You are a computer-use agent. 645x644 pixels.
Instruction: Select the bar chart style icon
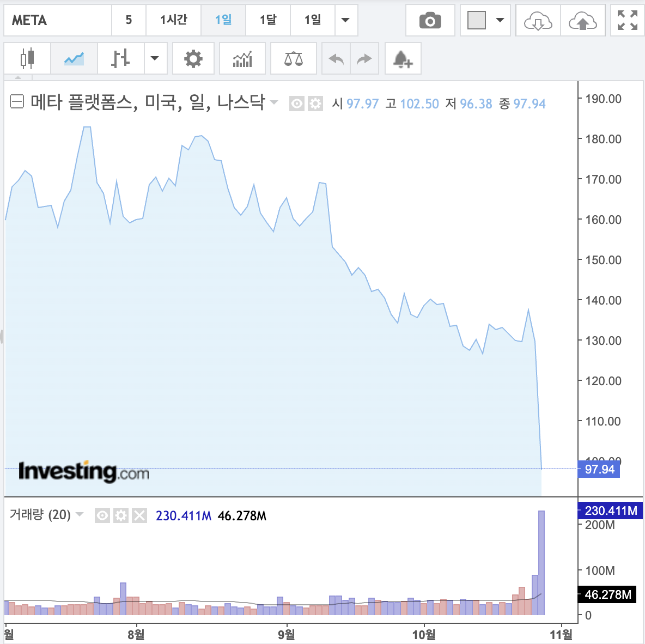tap(120, 58)
